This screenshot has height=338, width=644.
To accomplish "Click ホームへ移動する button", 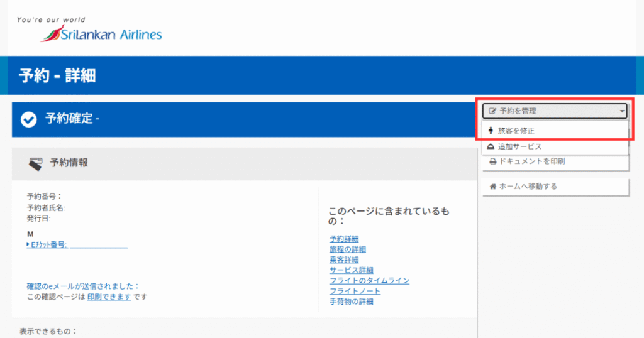I will pyautogui.click(x=555, y=187).
